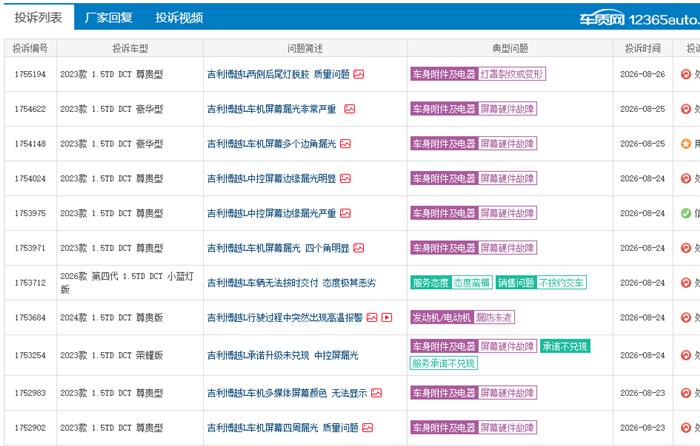Click status icon in row 1754622
Image resolution: width=700 pixels, height=446 pixels.
pos(686,109)
